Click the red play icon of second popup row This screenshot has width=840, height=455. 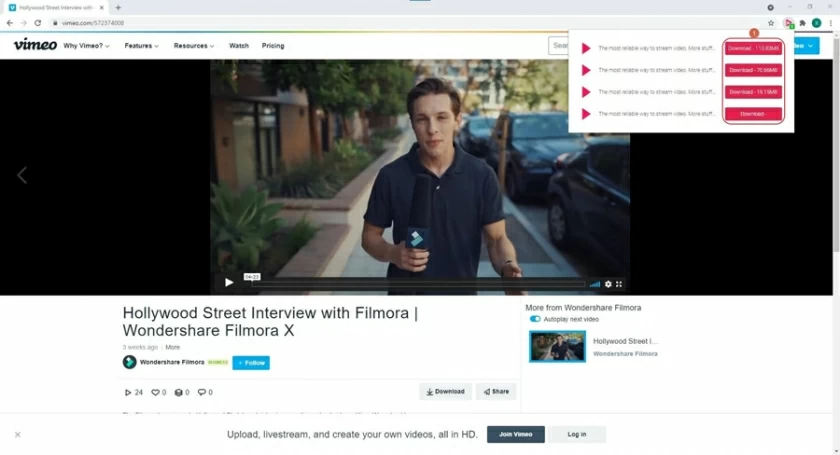coord(586,70)
